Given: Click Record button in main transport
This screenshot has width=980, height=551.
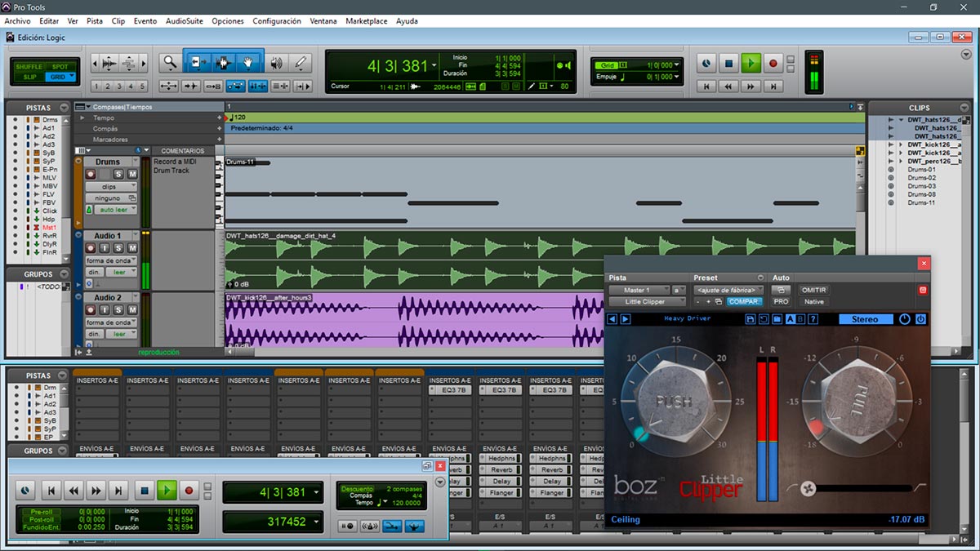Looking at the screenshot, I should pos(772,63).
